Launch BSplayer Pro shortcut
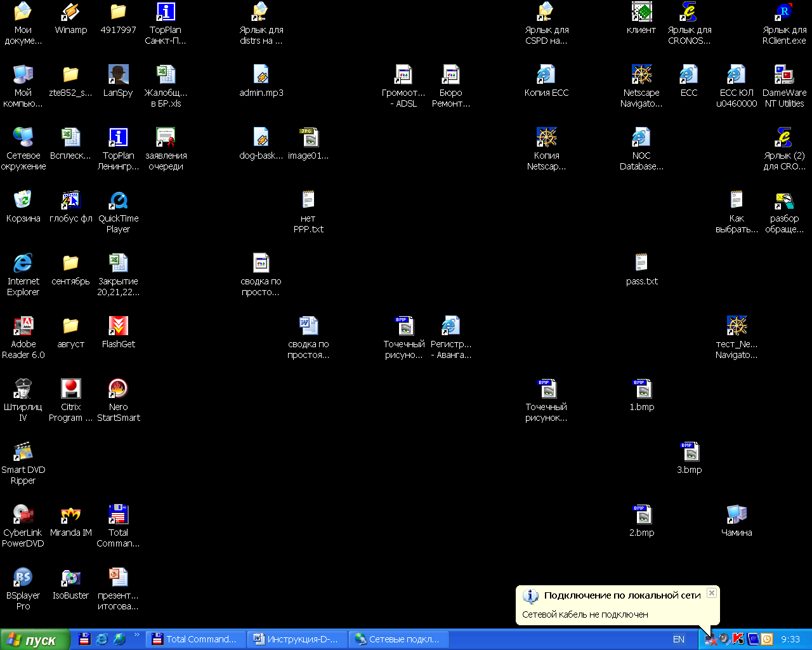The width and height of the screenshot is (812, 650). tap(23, 589)
